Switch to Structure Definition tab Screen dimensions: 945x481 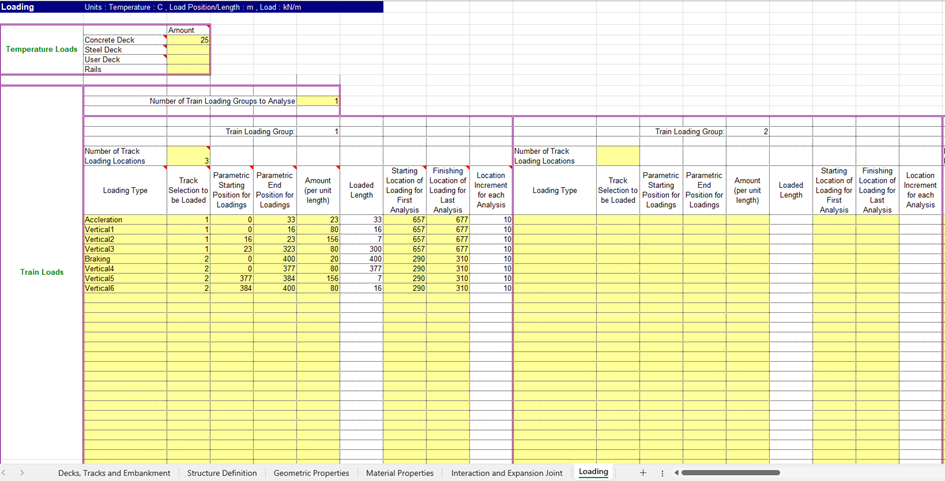pos(222,473)
